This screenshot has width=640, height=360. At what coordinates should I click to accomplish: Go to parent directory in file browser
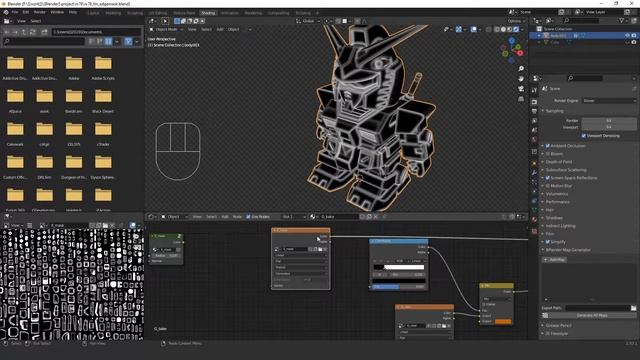pos(24,32)
